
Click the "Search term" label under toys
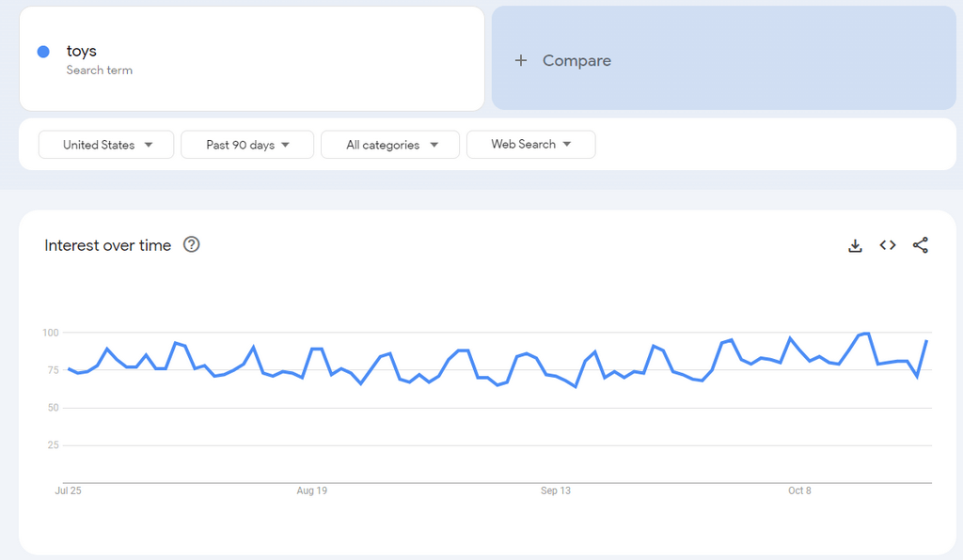click(100, 70)
